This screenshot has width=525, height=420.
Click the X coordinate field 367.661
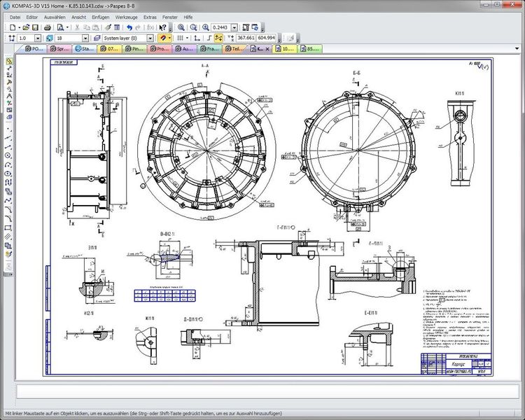pos(245,38)
